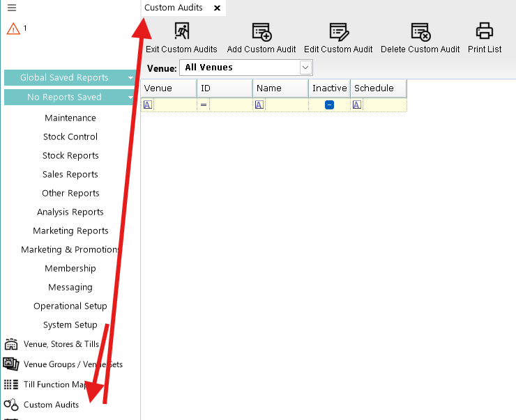
Task: Click the Venue, Stores & Tills icon
Action: click(x=11, y=344)
